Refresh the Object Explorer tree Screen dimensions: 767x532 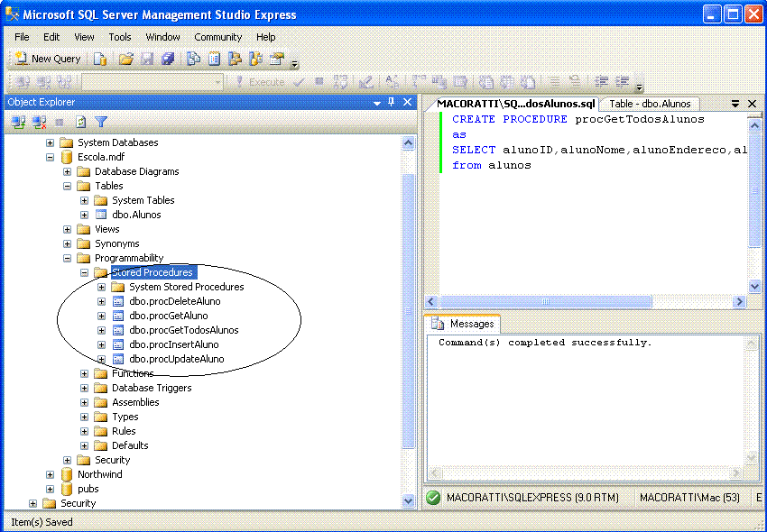click(x=80, y=122)
